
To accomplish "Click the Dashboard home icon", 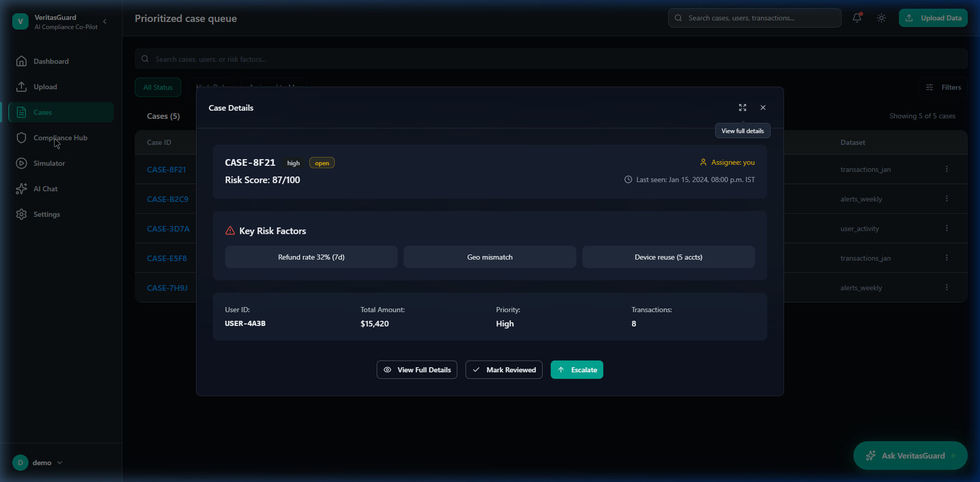I will tap(22, 61).
